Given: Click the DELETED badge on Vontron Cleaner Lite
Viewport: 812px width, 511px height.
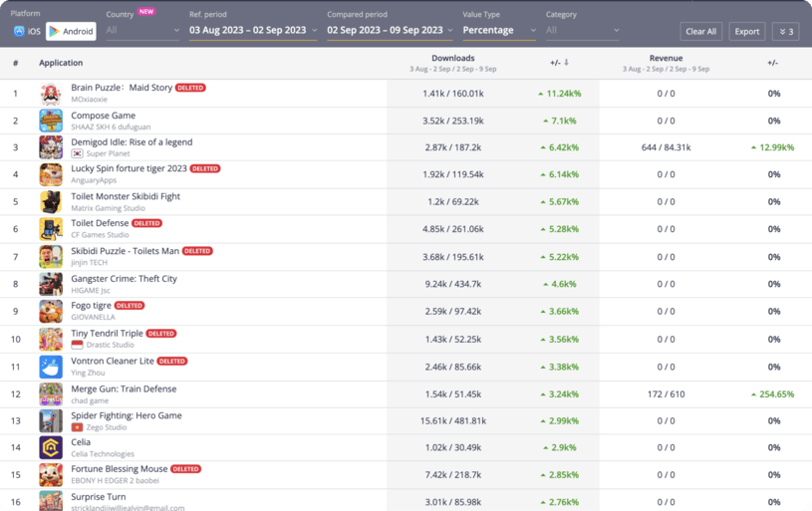Looking at the screenshot, I should tap(172, 361).
